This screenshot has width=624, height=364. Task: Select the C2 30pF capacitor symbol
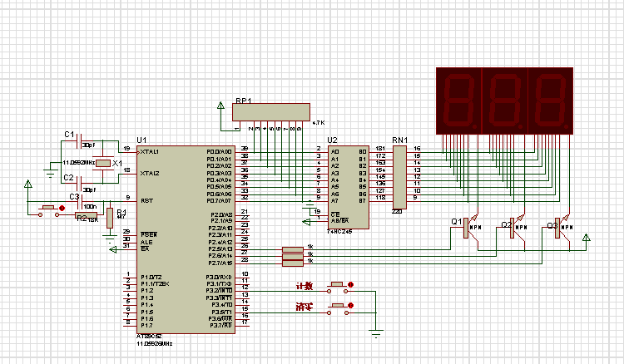(80, 183)
